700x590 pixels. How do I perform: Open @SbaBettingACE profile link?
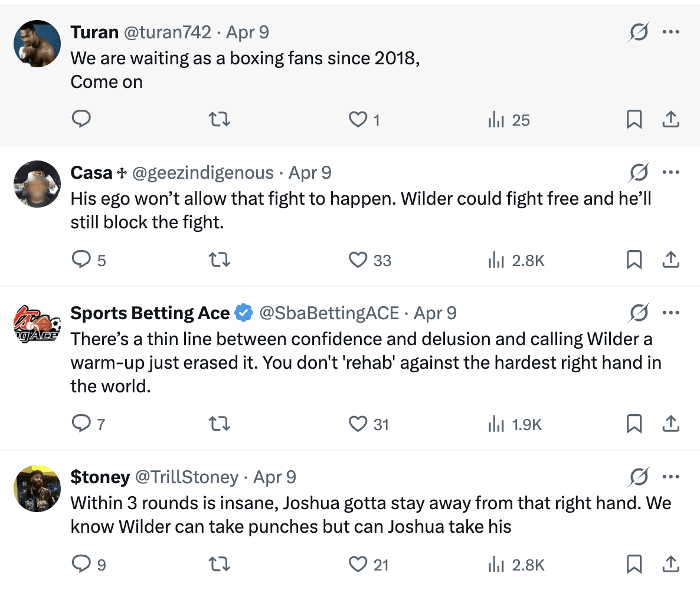click(329, 313)
